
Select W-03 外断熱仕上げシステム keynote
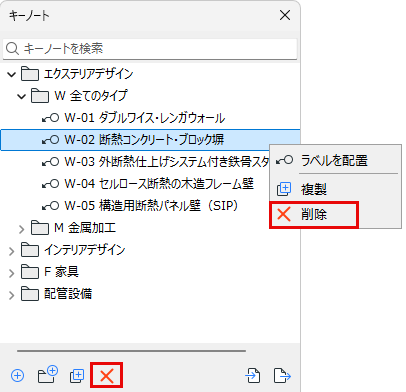coord(135,162)
